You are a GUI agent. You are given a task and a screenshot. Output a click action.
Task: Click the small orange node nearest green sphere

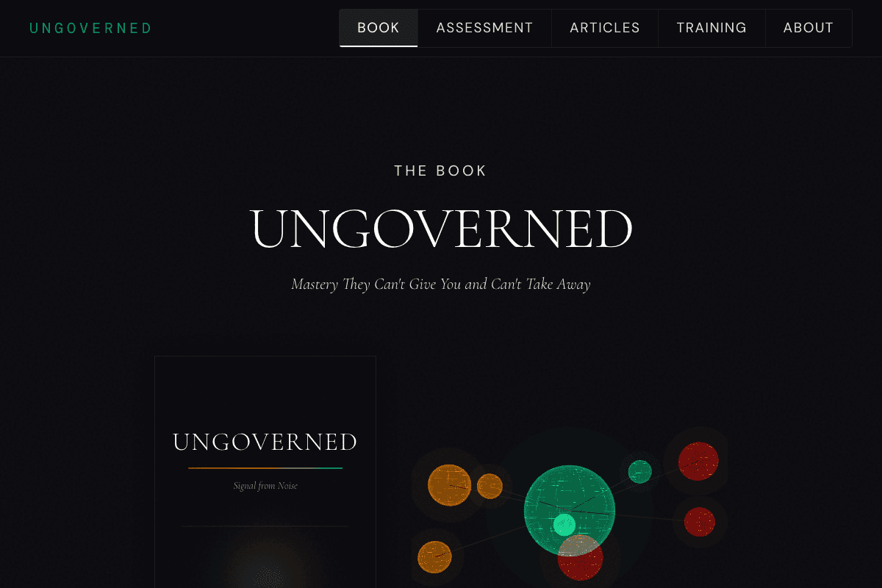pyautogui.click(x=490, y=486)
